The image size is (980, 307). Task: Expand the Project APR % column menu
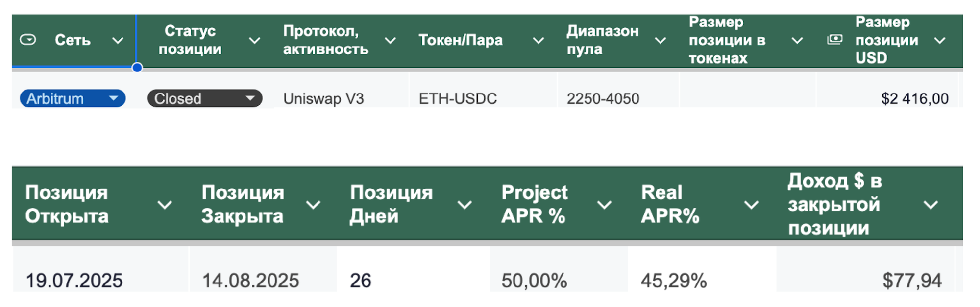pyautogui.click(x=604, y=205)
